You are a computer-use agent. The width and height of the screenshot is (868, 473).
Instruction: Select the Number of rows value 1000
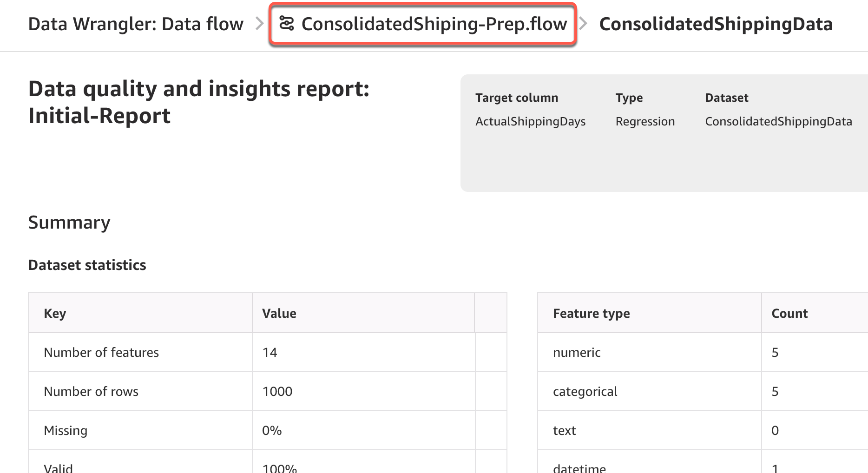tap(277, 391)
